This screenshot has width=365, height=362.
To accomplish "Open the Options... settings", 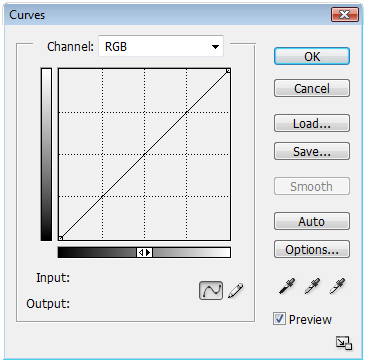I will click(312, 249).
